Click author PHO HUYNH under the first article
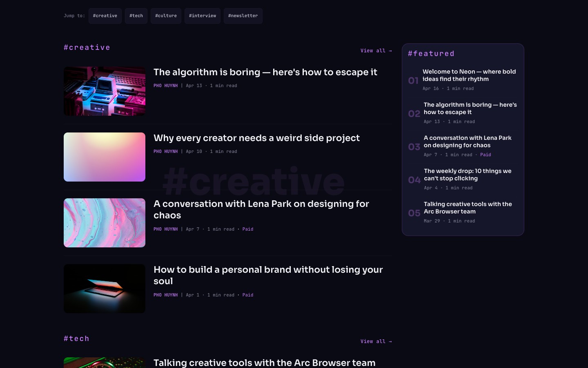 tap(165, 85)
